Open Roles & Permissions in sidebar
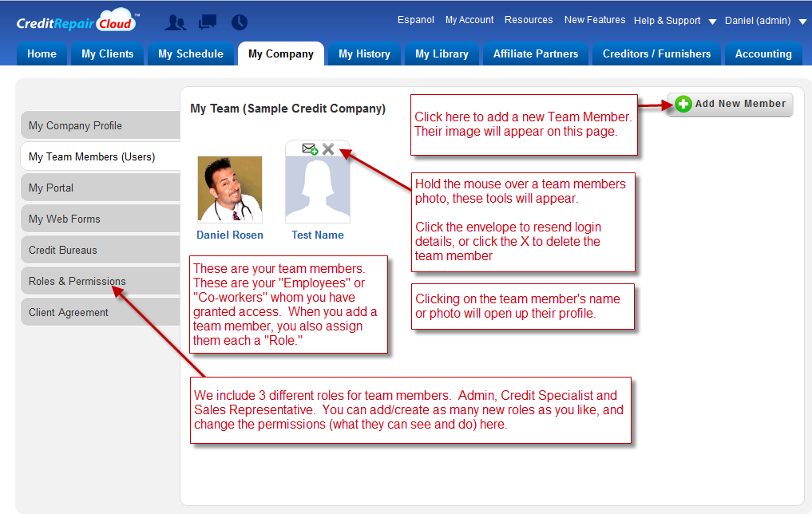Viewport: 812px width, 518px height. tap(101, 281)
